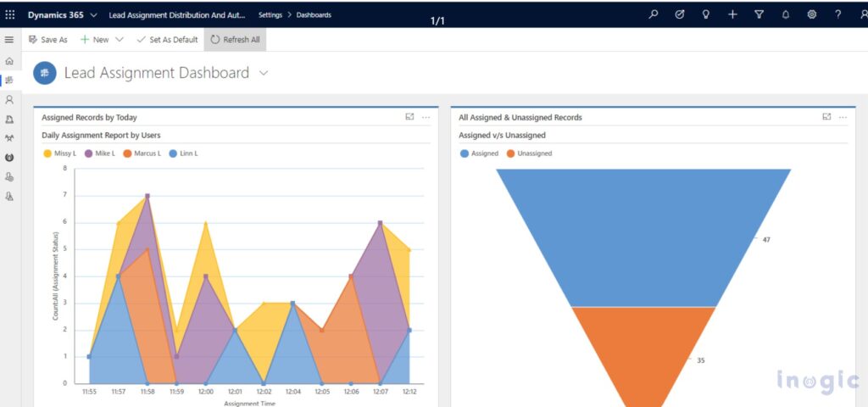Select the dashboards sidebar icon
This screenshot has width=868, height=407.
click(x=8, y=81)
